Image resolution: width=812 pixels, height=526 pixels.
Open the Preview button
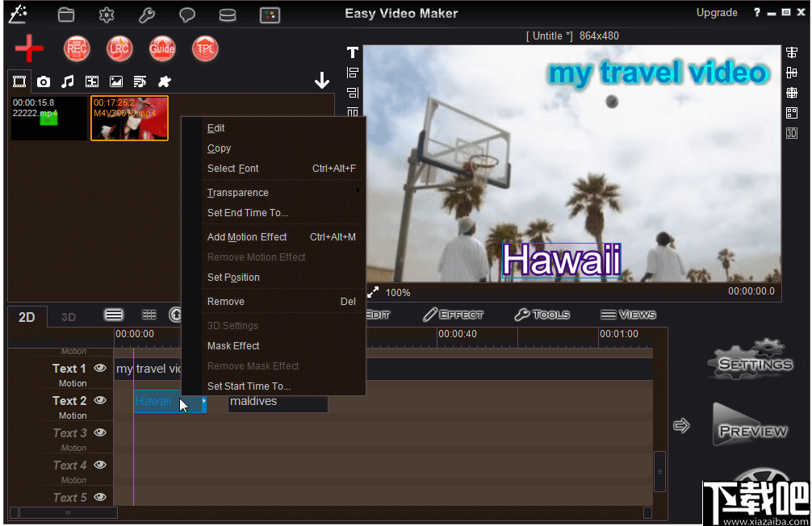[750, 424]
